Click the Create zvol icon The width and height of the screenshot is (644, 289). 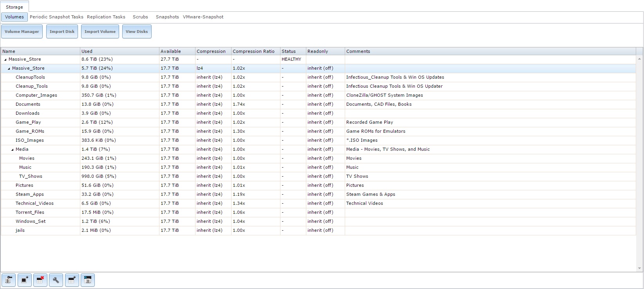point(88,280)
